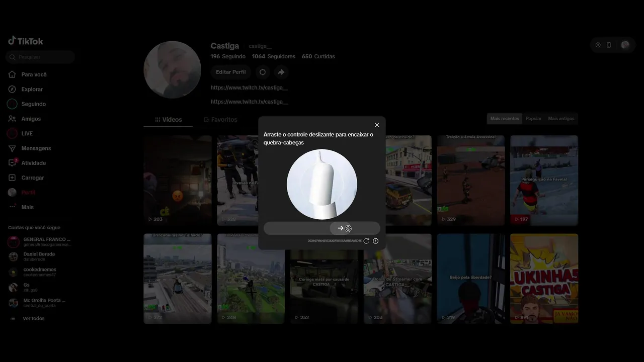Open followed account GENERAL FRANCO
644x362 pixels.
[x=40, y=242]
